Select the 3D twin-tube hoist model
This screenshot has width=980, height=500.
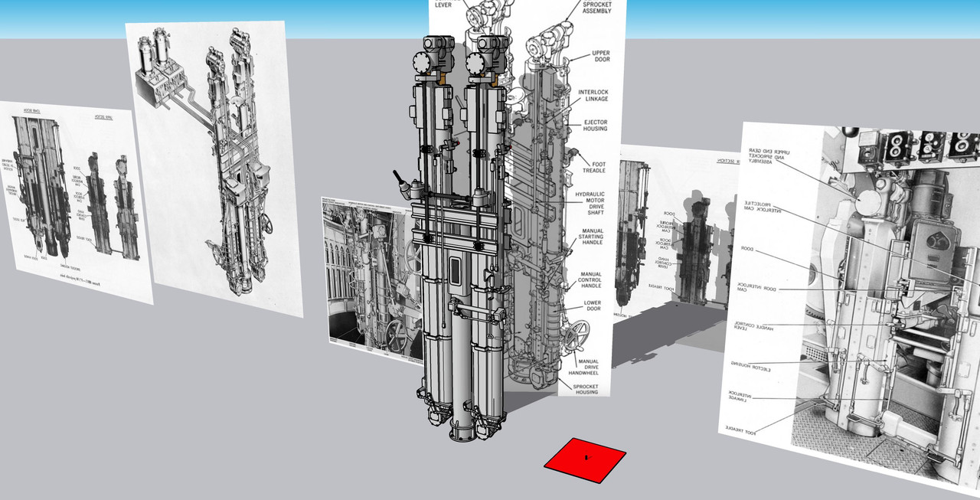(x=462, y=237)
